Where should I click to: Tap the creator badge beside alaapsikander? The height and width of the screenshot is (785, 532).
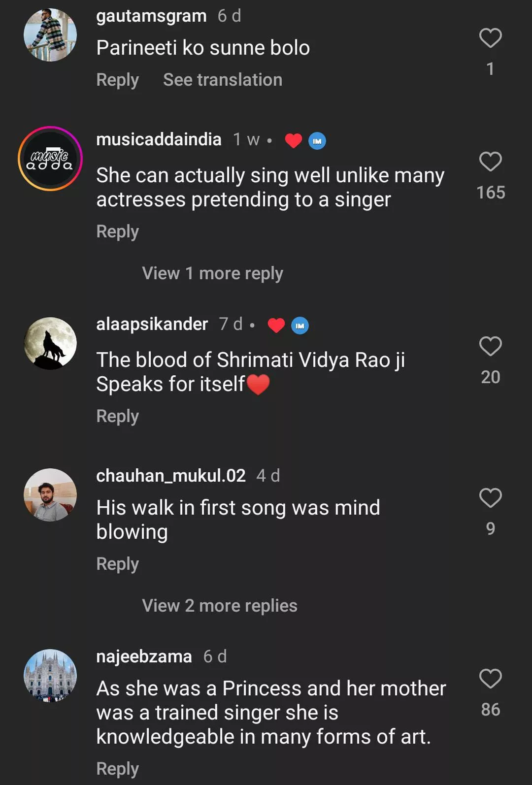(300, 326)
